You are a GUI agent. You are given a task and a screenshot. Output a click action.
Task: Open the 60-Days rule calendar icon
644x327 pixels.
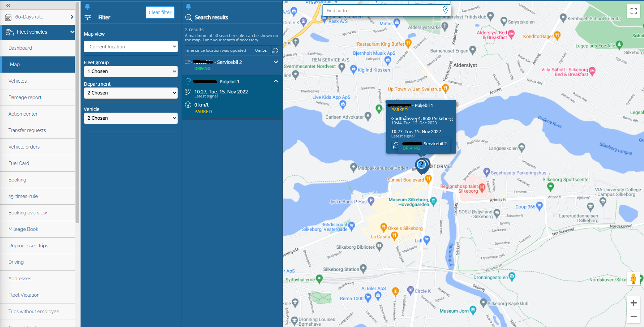[x=8, y=17]
